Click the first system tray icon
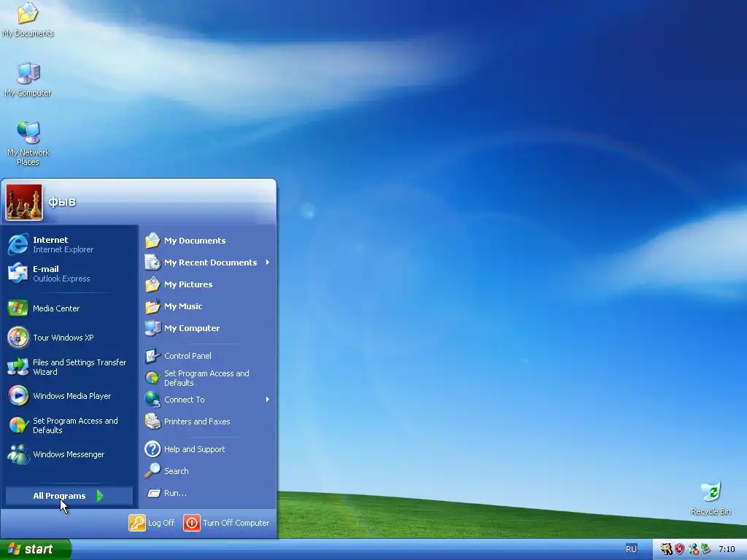This screenshot has width=747, height=560. (667, 549)
